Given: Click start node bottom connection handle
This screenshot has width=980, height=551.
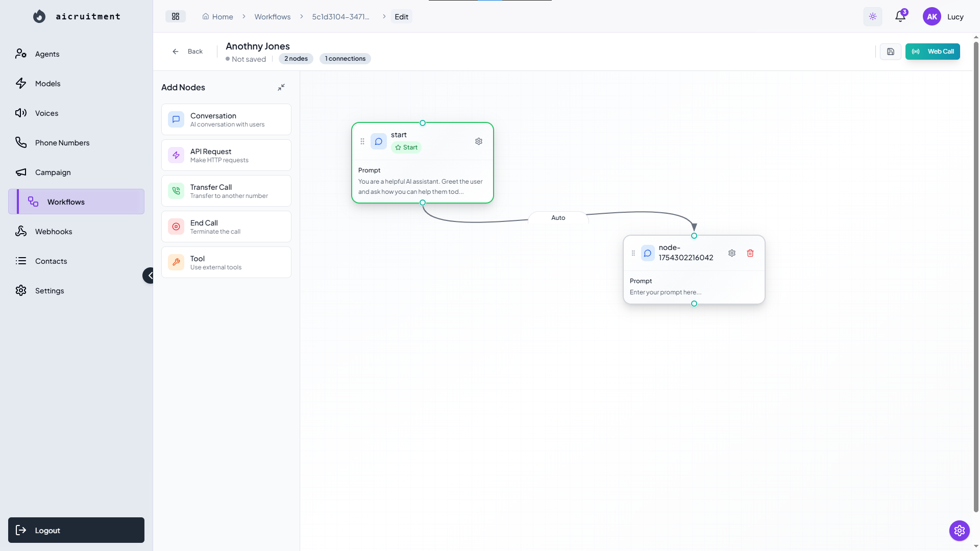Looking at the screenshot, I should [x=423, y=203].
